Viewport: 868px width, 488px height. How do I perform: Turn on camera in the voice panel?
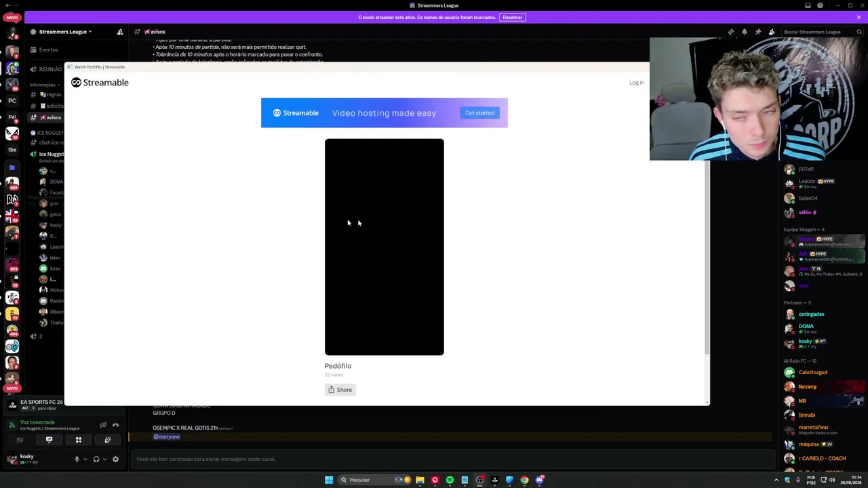pyautogui.click(x=20, y=440)
